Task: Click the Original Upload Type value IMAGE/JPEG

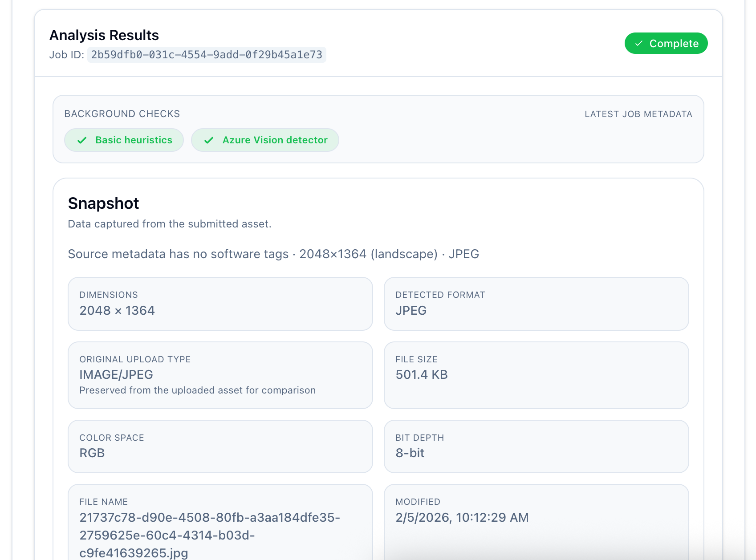Action: (x=116, y=375)
